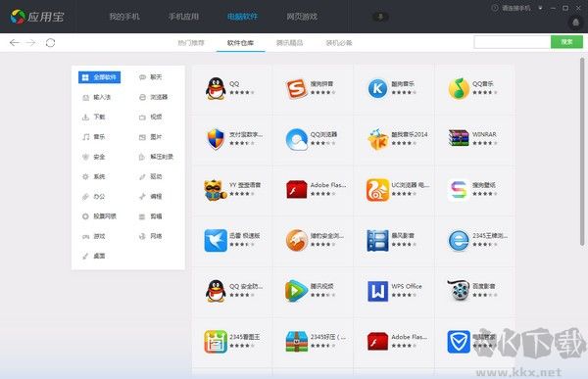Image resolution: width=588 pixels, height=379 pixels.
Task: Open the 软件仓库 sub-tab
Action: coord(240,43)
